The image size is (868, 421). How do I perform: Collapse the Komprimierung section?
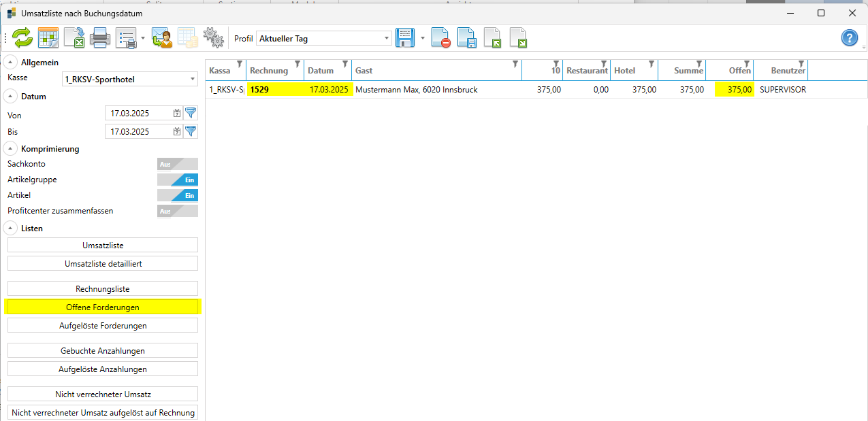(11, 148)
